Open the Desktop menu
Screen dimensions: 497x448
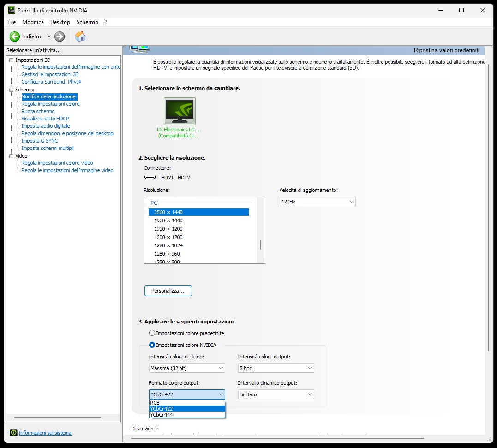pyautogui.click(x=60, y=22)
